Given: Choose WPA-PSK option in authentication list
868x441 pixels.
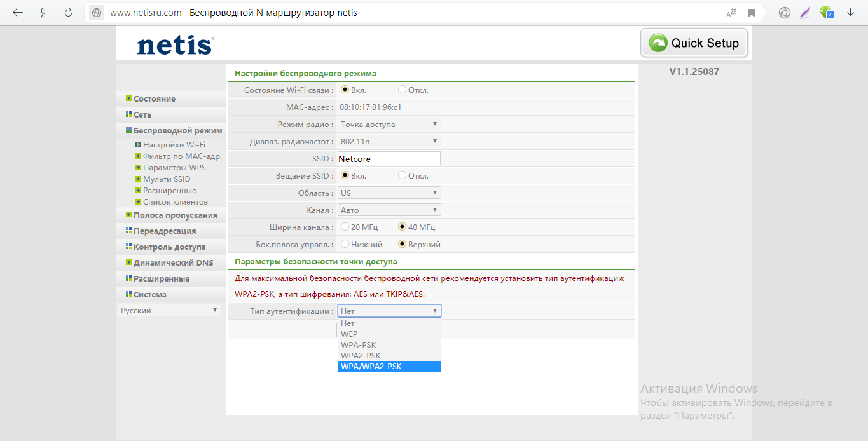Looking at the screenshot, I should (x=389, y=345).
